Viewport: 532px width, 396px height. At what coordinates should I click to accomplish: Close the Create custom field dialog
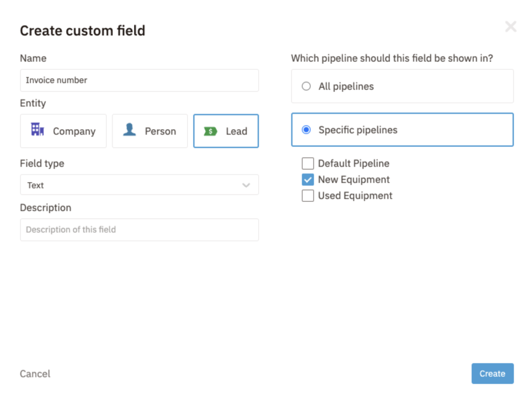coord(511,26)
